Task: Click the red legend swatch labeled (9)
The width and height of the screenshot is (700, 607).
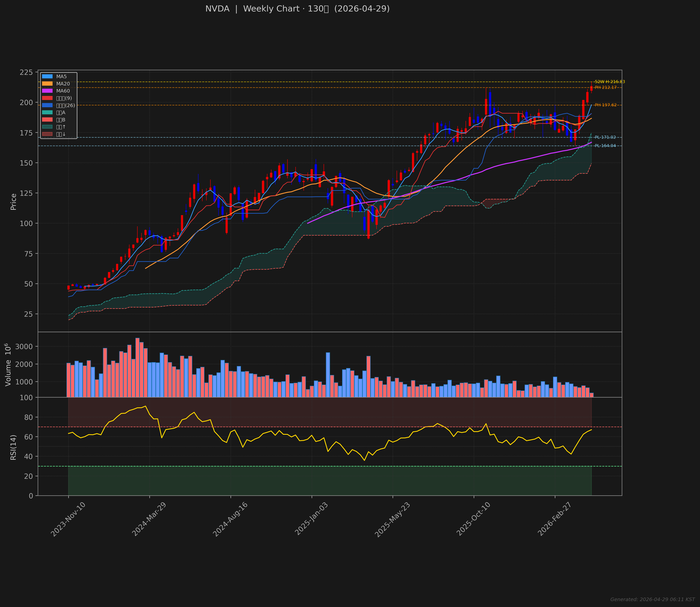Action: [47, 98]
